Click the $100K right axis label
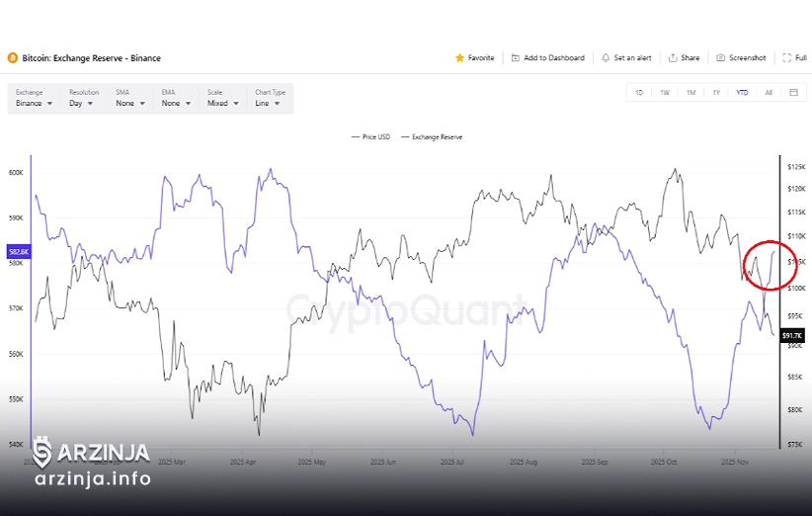 tap(796, 288)
